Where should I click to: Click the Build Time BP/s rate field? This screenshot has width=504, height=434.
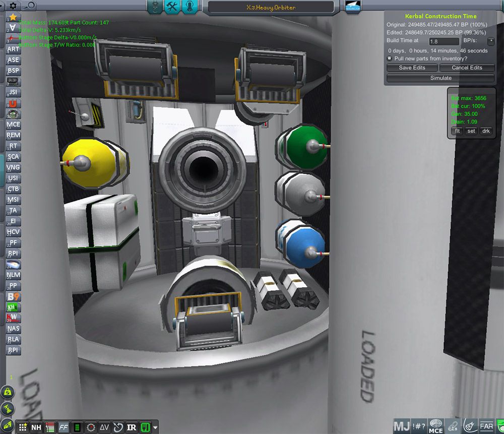coord(444,41)
